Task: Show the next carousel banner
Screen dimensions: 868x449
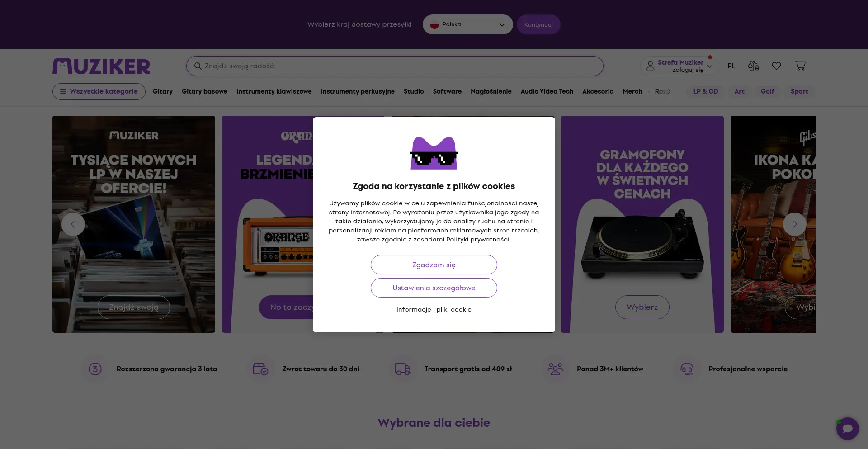Action: click(x=794, y=224)
